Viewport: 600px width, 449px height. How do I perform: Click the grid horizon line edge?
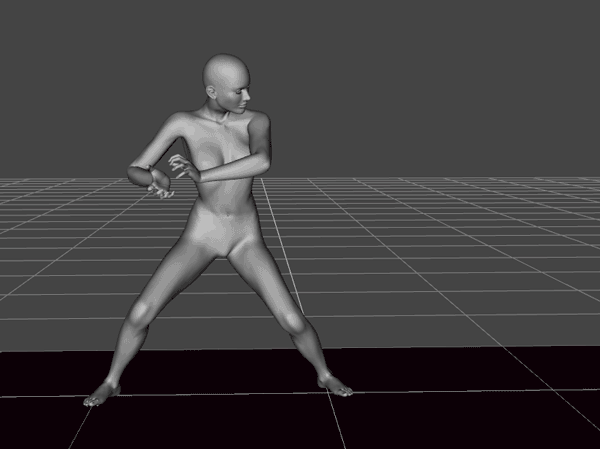click(500, 179)
